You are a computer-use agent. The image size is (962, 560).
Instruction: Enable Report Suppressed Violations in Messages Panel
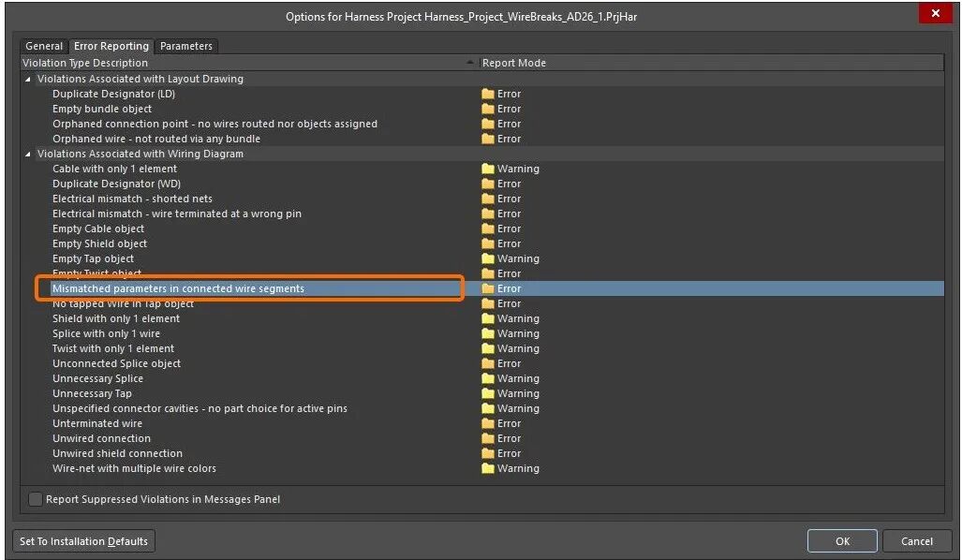pos(36,499)
